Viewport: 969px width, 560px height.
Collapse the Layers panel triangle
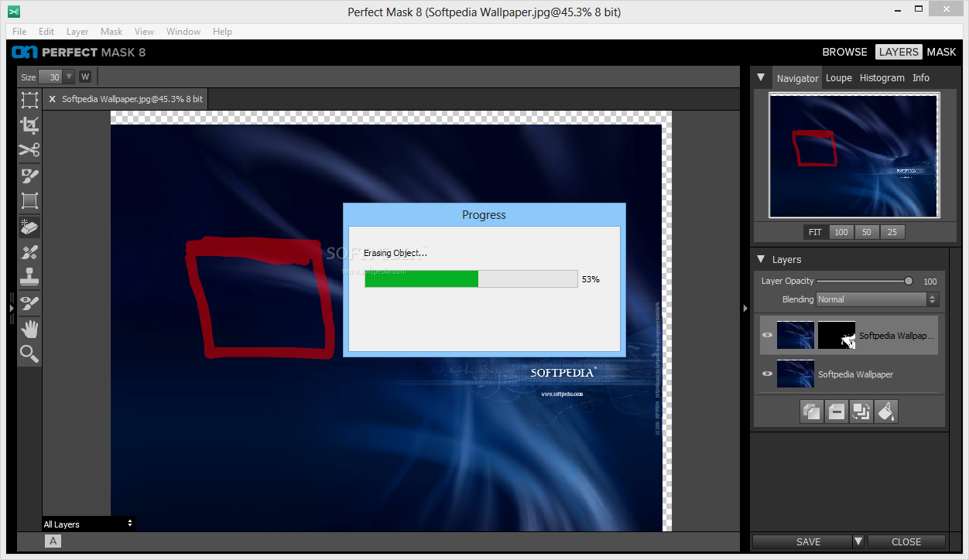[x=761, y=259]
